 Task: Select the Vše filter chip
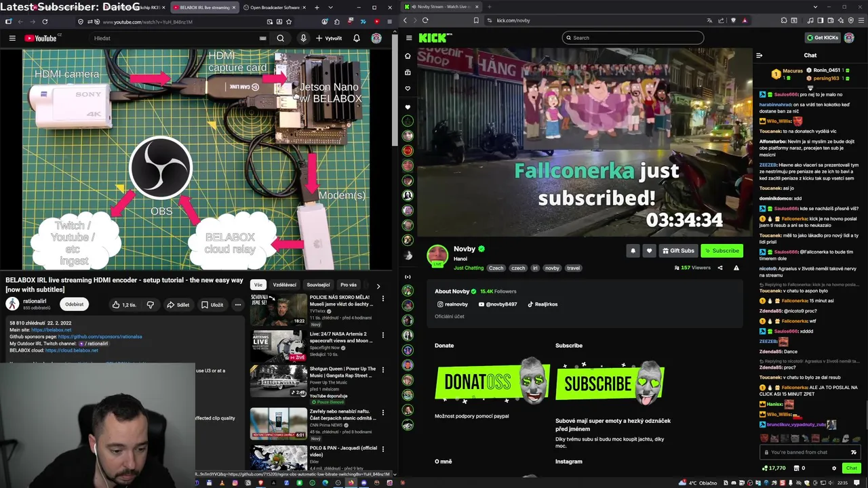(x=258, y=285)
